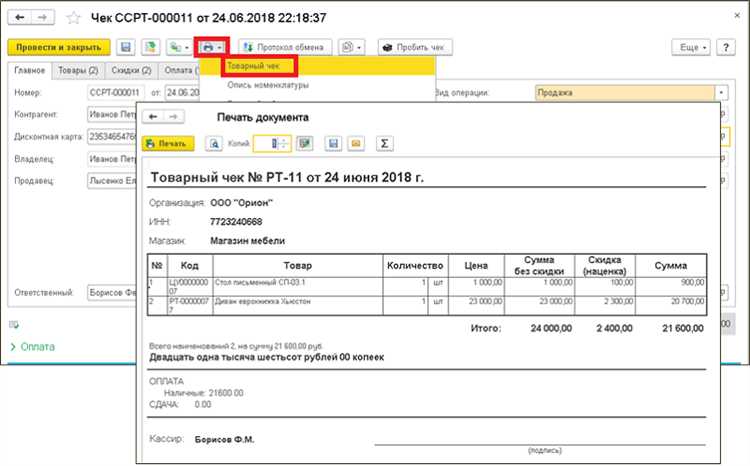
Task: Open the printer dropdown in the receipt toolbar
Action: point(212,47)
